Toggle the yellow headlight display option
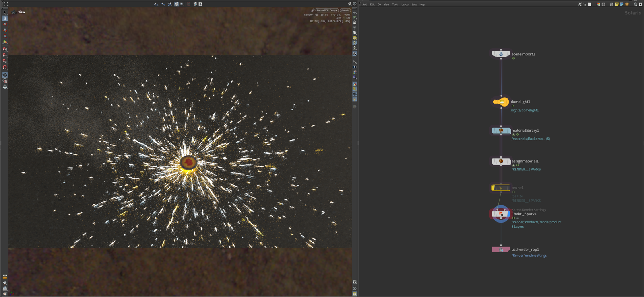Viewport: 644px width, 297px height. [355, 38]
